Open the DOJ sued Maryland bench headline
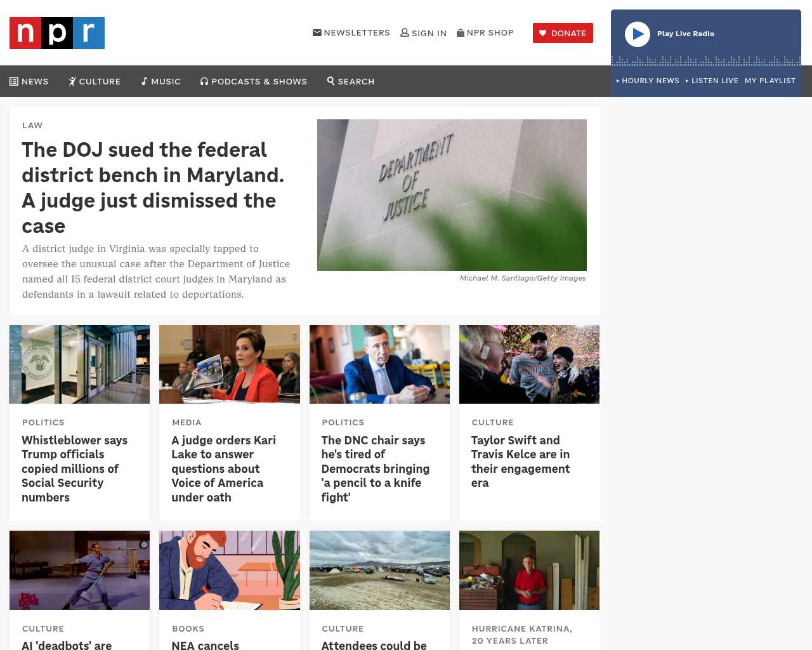 click(154, 188)
